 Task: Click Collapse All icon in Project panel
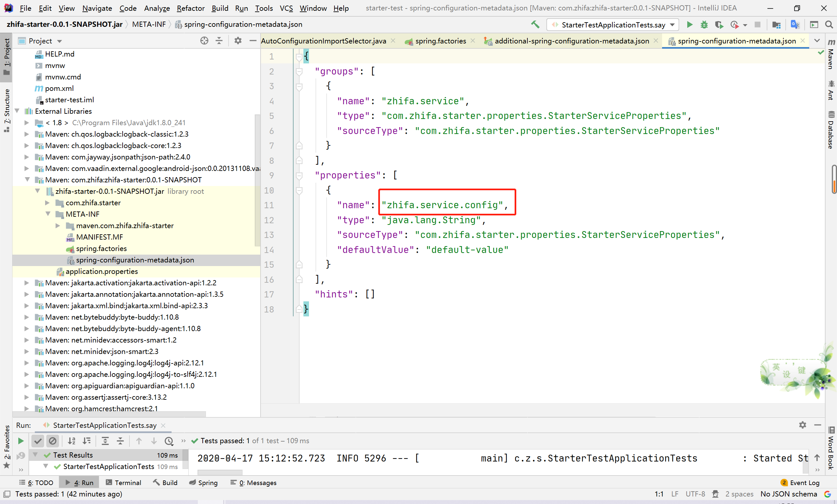219,41
